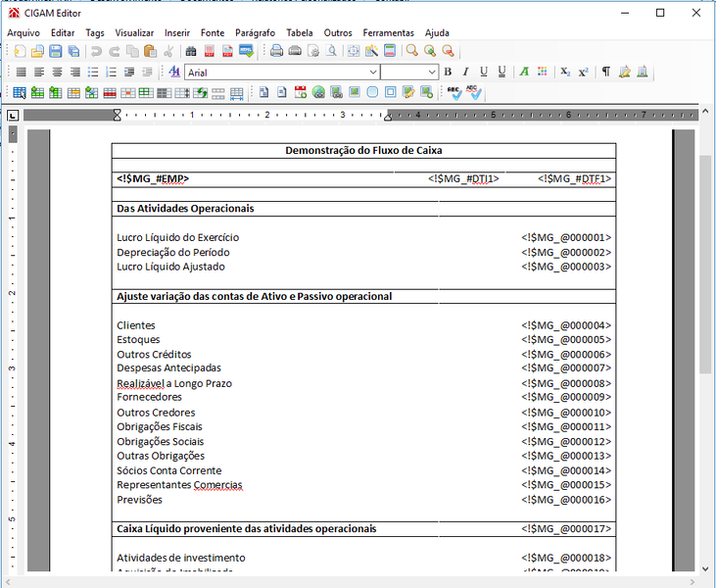
Task: Open print preview magnifier page icon
Action: click(x=331, y=51)
